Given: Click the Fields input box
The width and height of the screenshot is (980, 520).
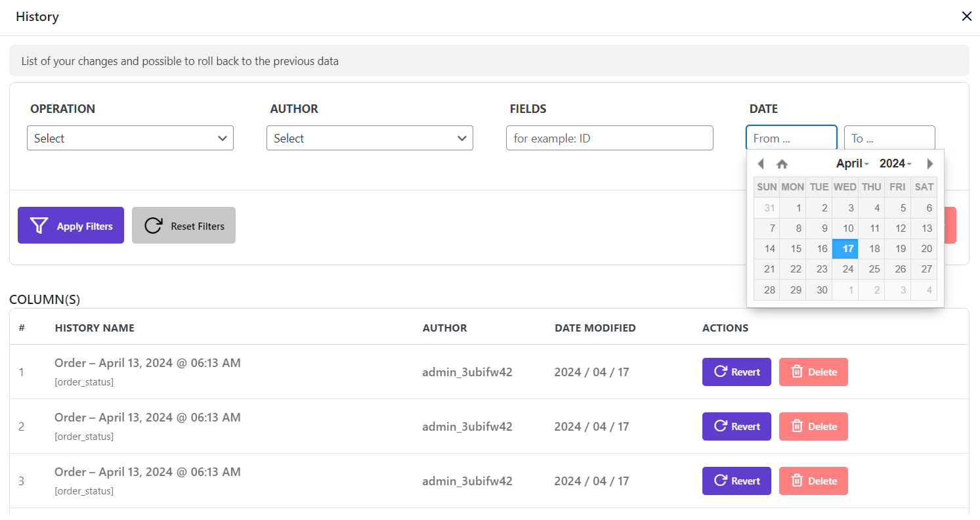Looking at the screenshot, I should click(x=609, y=138).
